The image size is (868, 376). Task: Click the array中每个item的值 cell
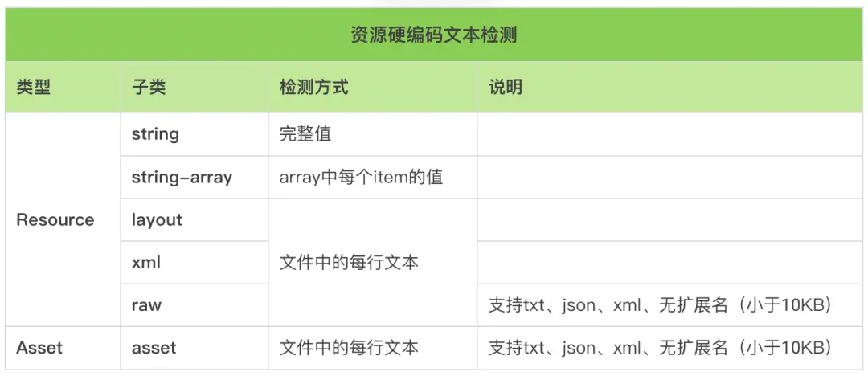[x=361, y=178]
